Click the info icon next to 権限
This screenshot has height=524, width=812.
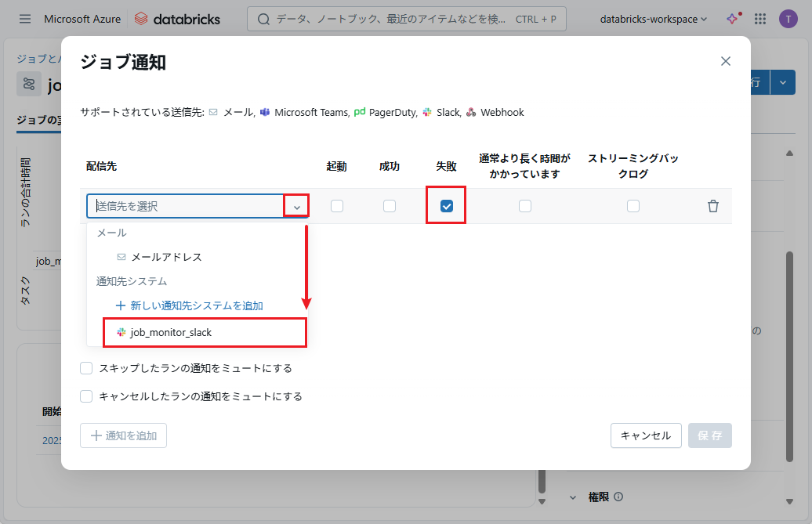point(618,497)
